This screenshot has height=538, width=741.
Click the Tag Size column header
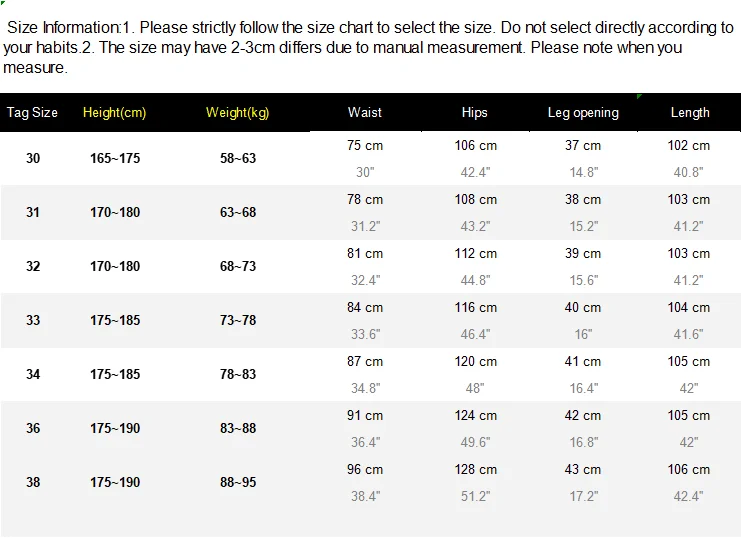32,113
